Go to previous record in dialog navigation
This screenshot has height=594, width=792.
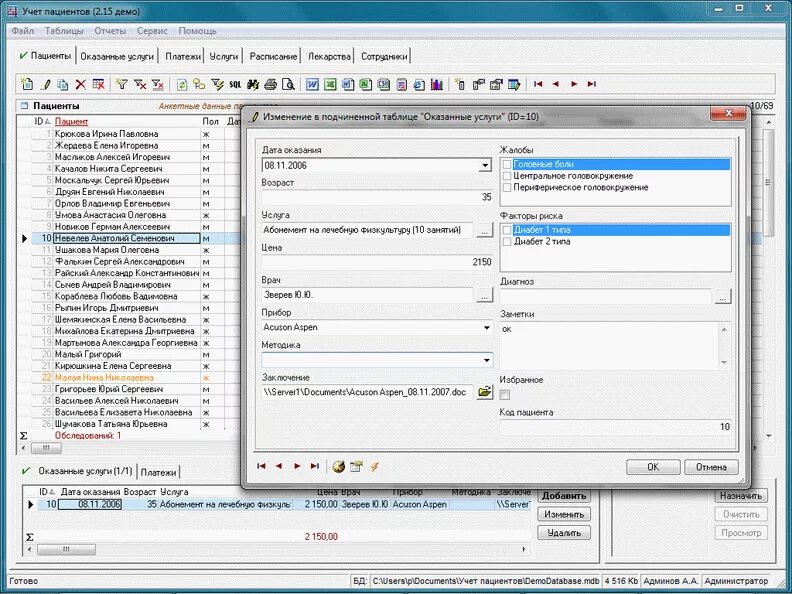(x=279, y=466)
